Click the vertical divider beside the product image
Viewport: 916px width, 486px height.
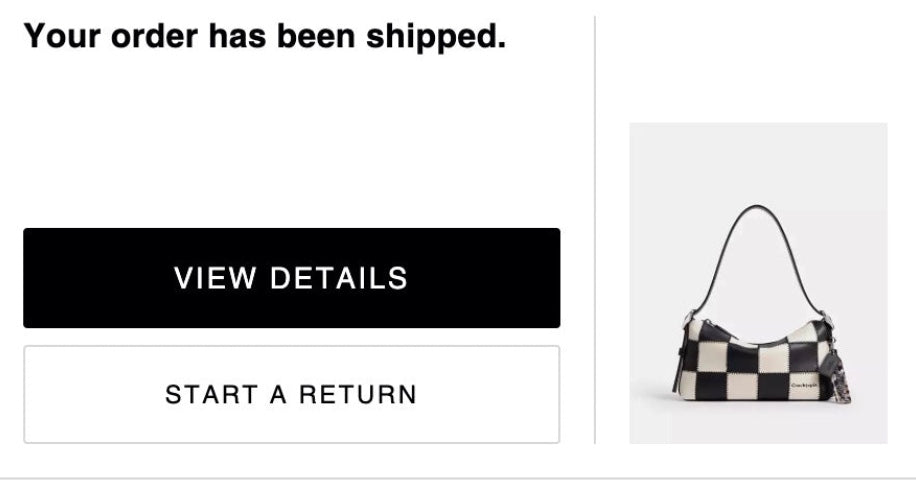(x=595, y=230)
